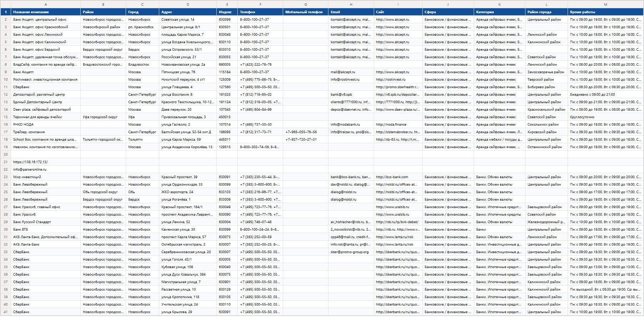Select cell 'Депозитарий, расчетный центр'
Viewport: 644px width, 322px height.
[46, 95]
